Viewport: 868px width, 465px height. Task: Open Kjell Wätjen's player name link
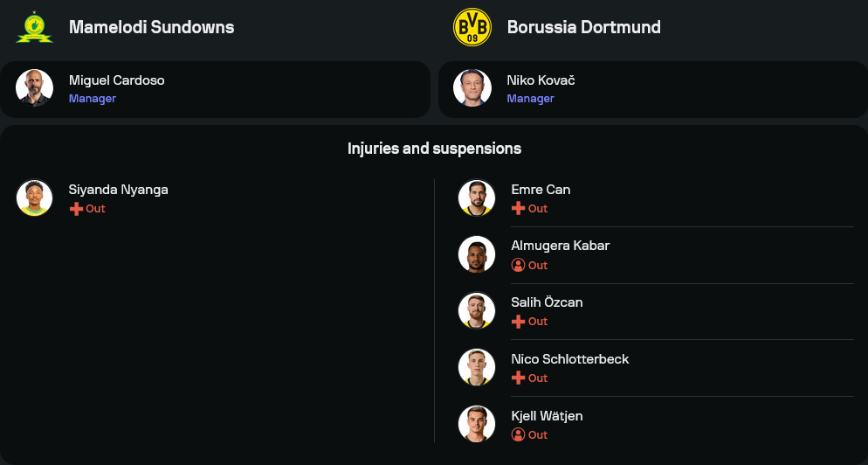[547, 416]
